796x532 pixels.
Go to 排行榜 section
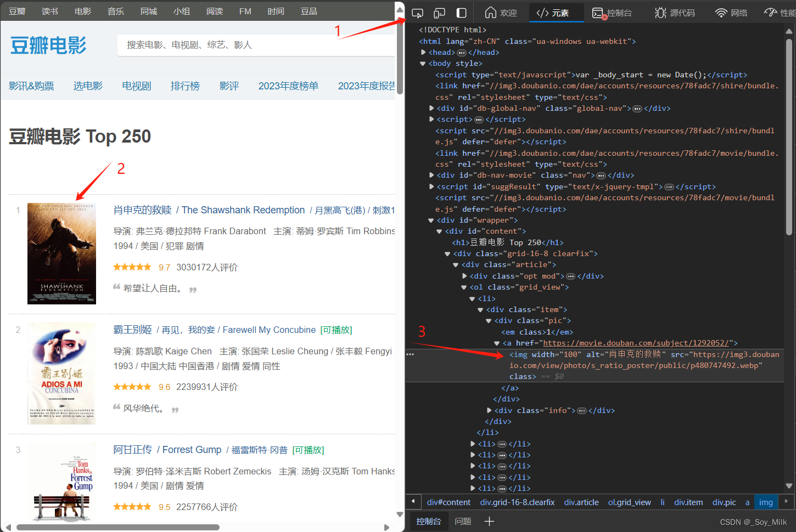[185, 86]
